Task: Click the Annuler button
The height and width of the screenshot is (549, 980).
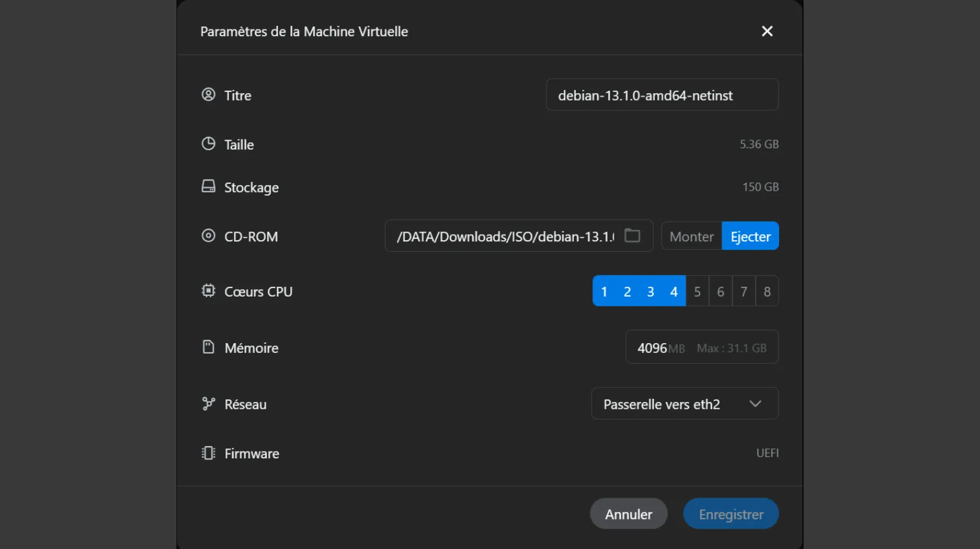Action: pyautogui.click(x=628, y=514)
